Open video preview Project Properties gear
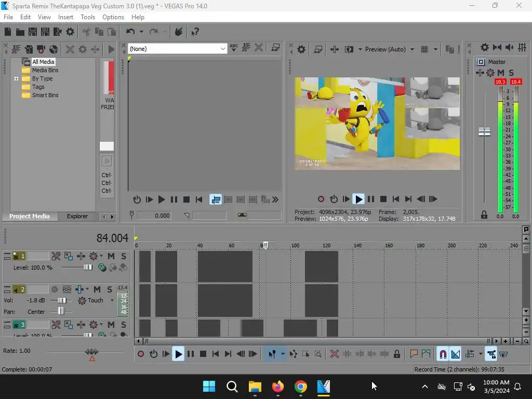The image size is (532, 399). (x=301, y=49)
